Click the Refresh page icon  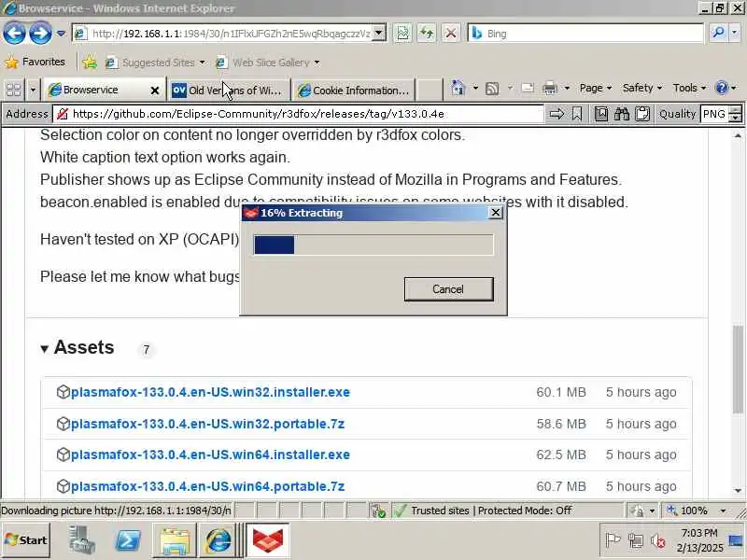(x=427, y=34)
